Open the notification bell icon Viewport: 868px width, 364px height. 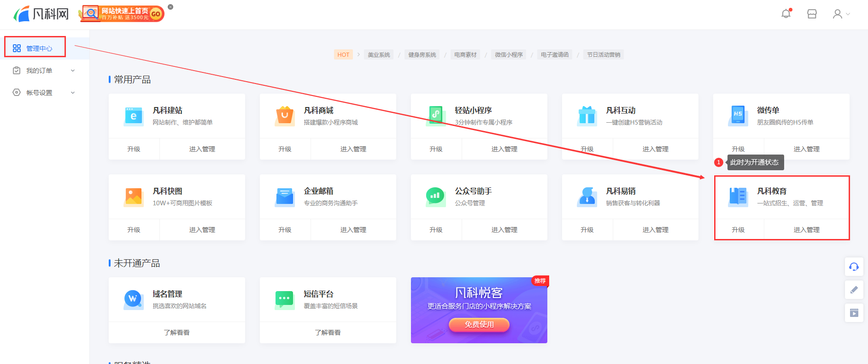click(x=786, y=14)
